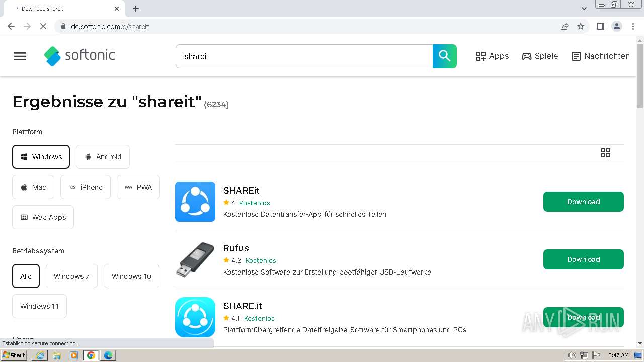Stop page loading button
The height and width of the screenshot is (362, 644).
pos(43,26)
